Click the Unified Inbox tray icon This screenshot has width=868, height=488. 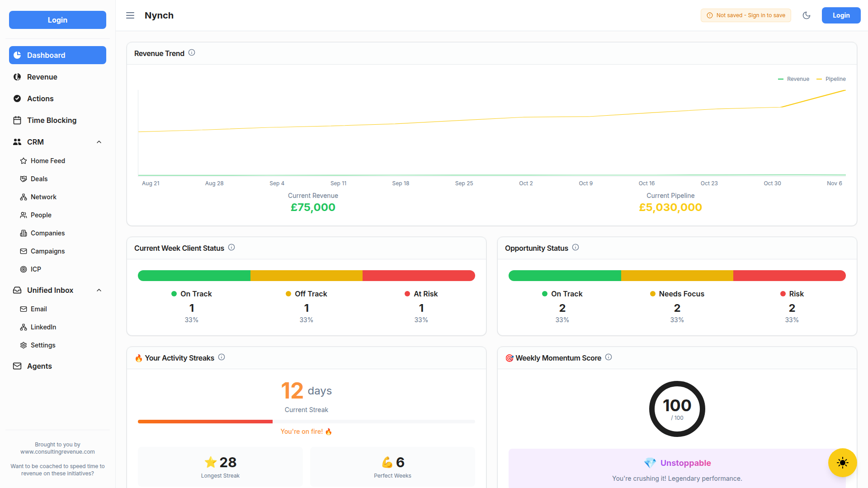tap(17, 290)
